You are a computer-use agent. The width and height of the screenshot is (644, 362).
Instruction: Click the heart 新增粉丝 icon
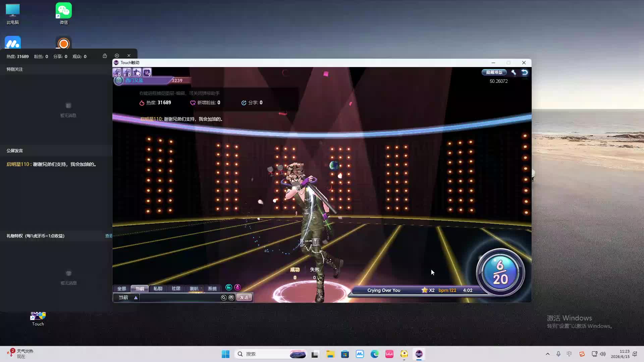click(193, 103)
